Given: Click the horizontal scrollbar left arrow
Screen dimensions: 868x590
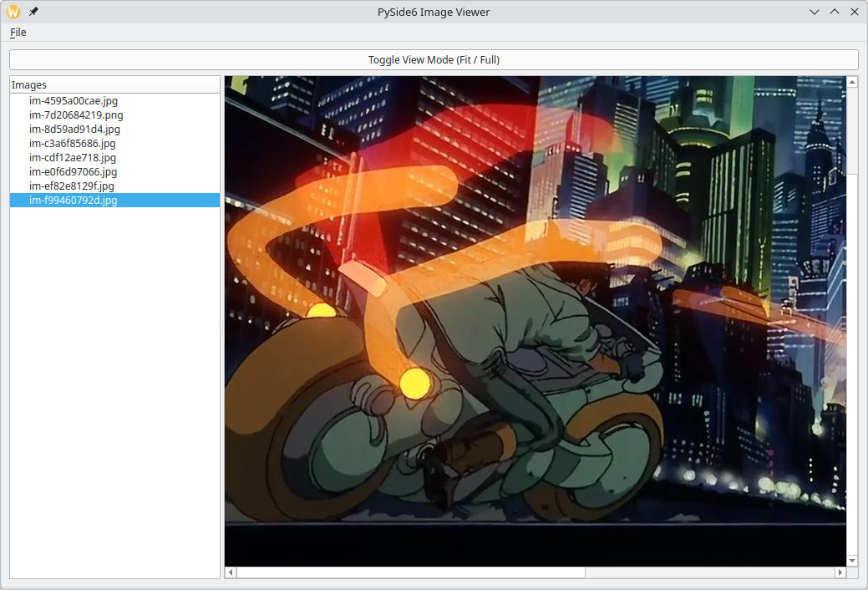Looking at the screenshot, I should pyautogui.click(x=231, y=572).
